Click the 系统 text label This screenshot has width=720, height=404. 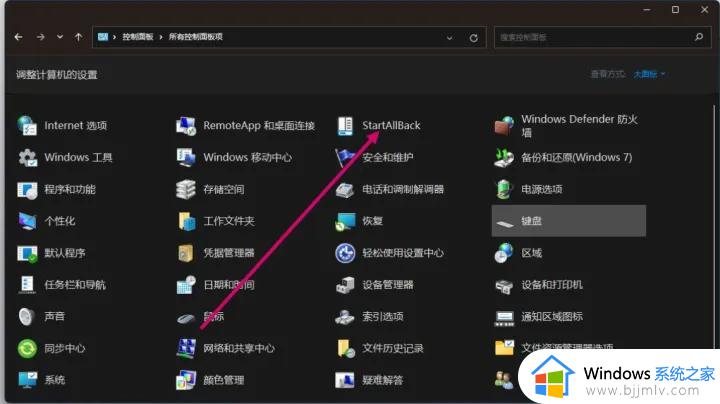coord(54,380)
